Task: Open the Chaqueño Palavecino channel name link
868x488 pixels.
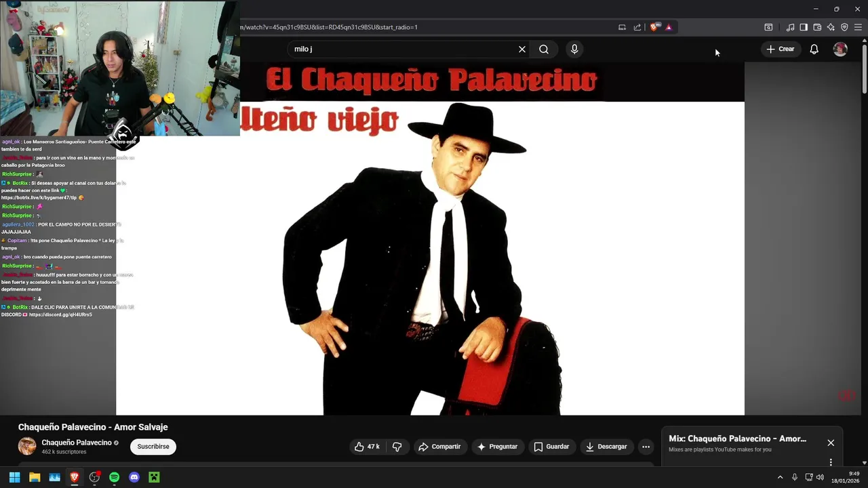Action: tap(77, 443)
